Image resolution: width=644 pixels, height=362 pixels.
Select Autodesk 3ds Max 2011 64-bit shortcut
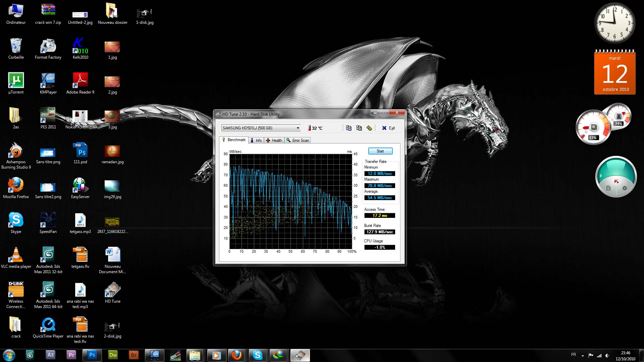click(48, 295)
